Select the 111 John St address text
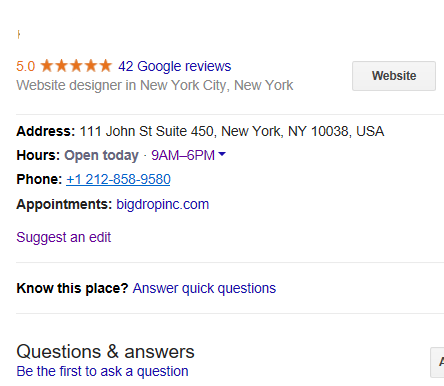Image resolution: width=444 pixels, height=386 pixels. coord(232,131)
